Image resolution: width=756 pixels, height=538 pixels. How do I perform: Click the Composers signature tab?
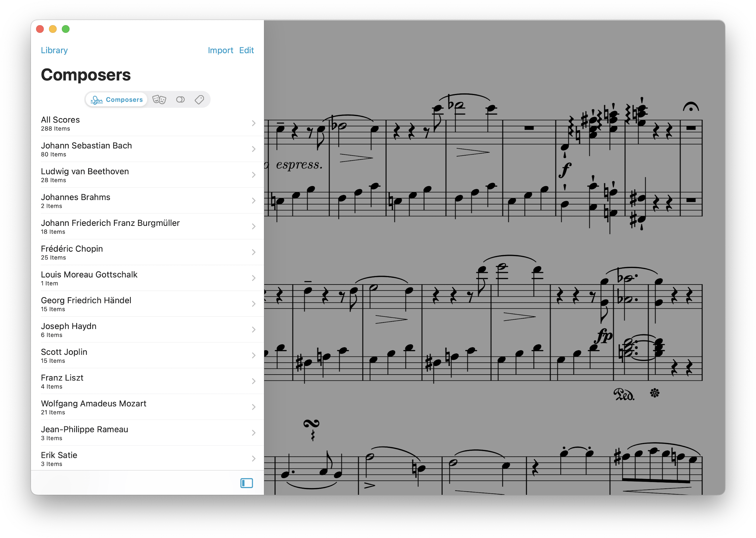[117, 99]
